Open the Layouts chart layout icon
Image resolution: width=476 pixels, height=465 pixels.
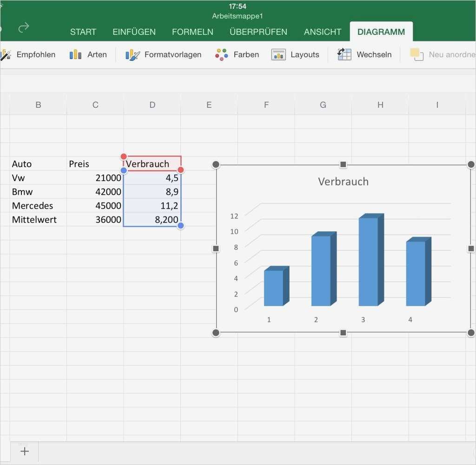pyautogui.click(x=278, y=55)
